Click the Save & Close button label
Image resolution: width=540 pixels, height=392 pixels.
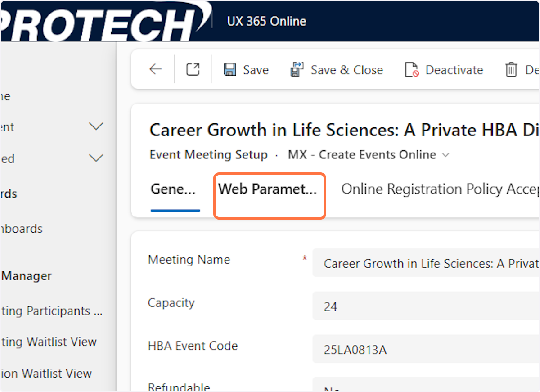click(346, 70)
